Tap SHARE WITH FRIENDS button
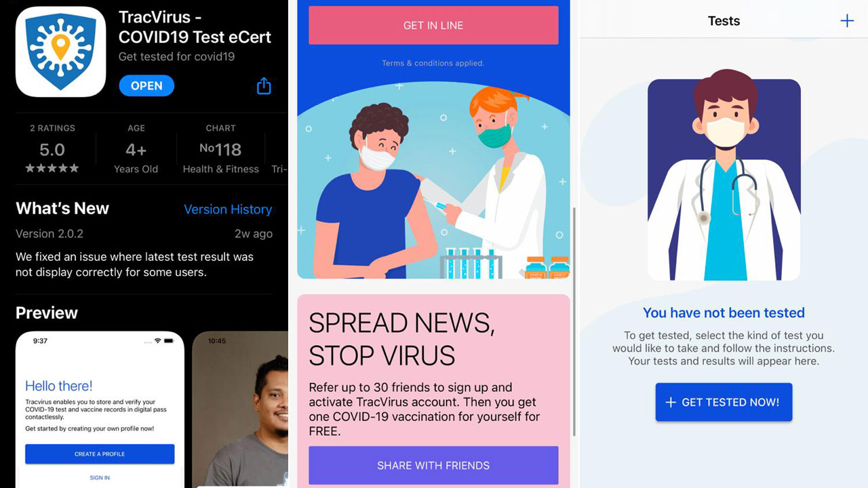This screenshot has height=488, width=868. tap(433, 465)
